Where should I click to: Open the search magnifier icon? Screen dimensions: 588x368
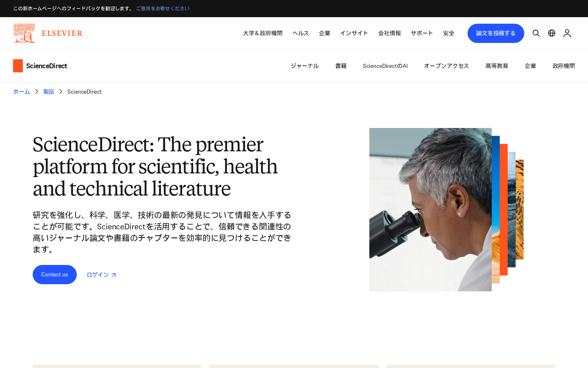pyautogui.click(x=536, y=33)
